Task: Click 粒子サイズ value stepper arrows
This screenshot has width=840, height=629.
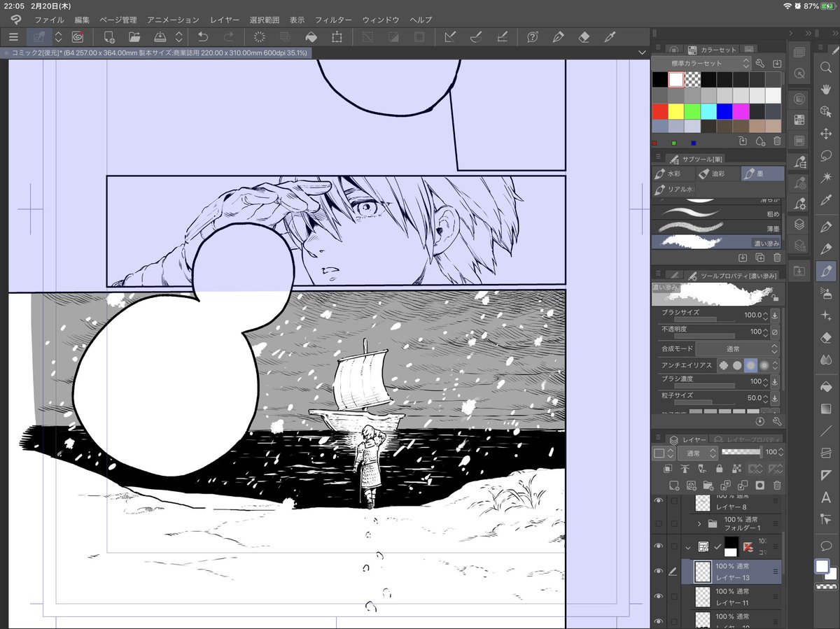Action: coord(765,397)
